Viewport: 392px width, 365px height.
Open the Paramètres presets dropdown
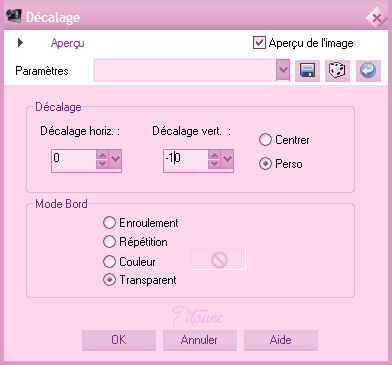click(x=283, y=70)
